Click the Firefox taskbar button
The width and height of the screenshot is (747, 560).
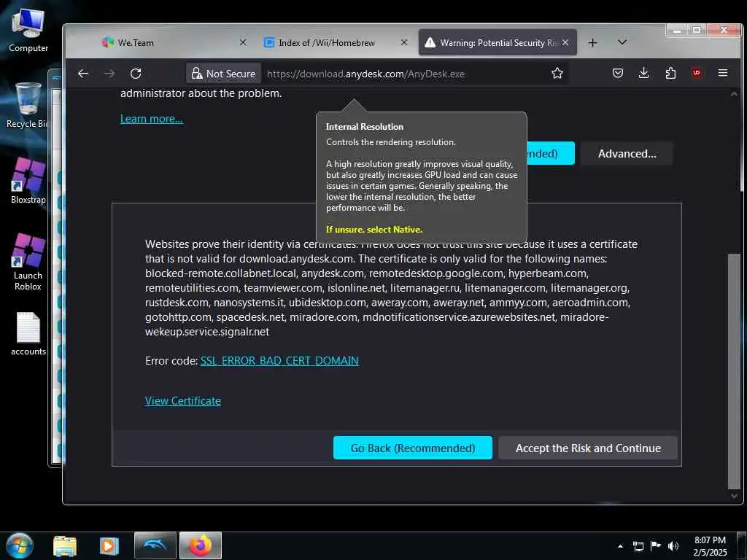tap(200, 545)
